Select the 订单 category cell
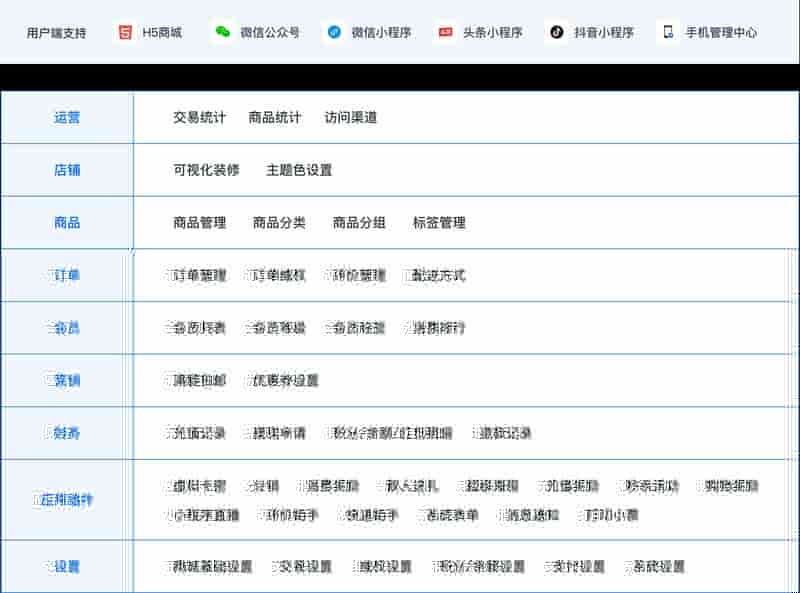Image resolution: width=800 pixels, height=593 pixels. tap(67, 276)
